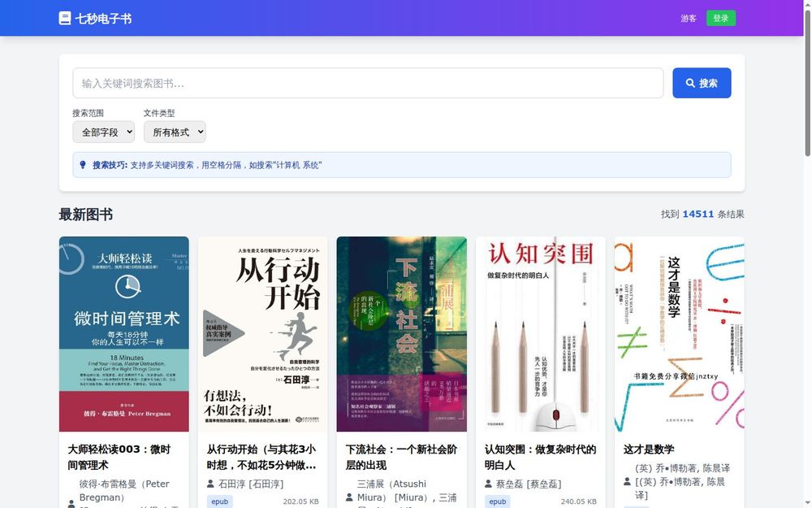The width and height of the screenshot is (812, 508).
Task: Click the 最新图书 section heading
Action: click(x=86, y=215)
